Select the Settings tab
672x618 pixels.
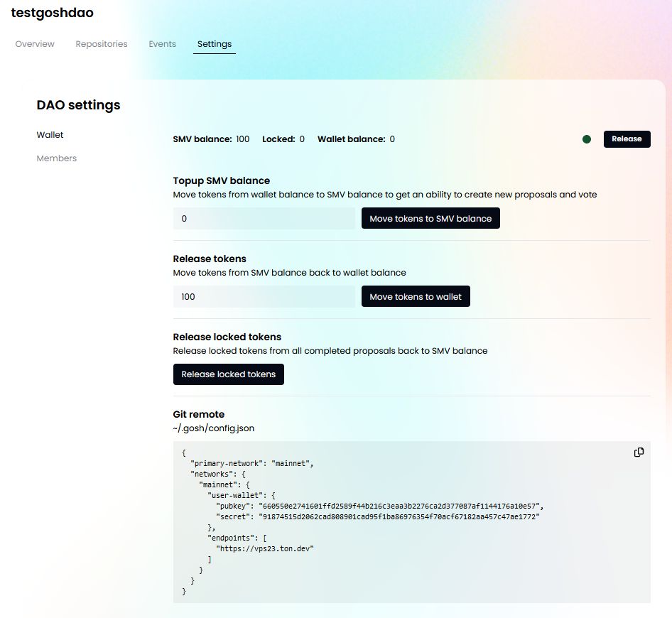(x=215, y=44)
